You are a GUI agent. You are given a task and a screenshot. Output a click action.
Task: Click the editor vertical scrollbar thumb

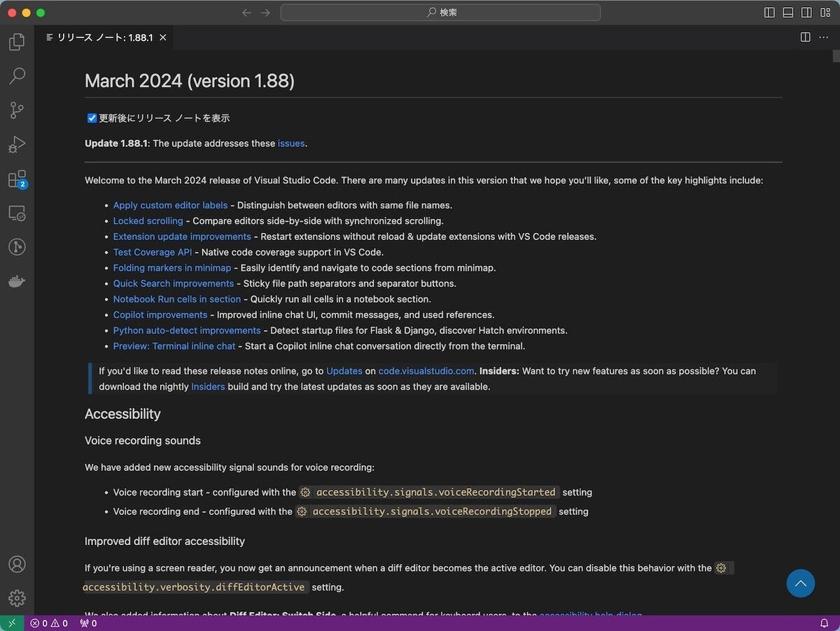coord(836,56)
